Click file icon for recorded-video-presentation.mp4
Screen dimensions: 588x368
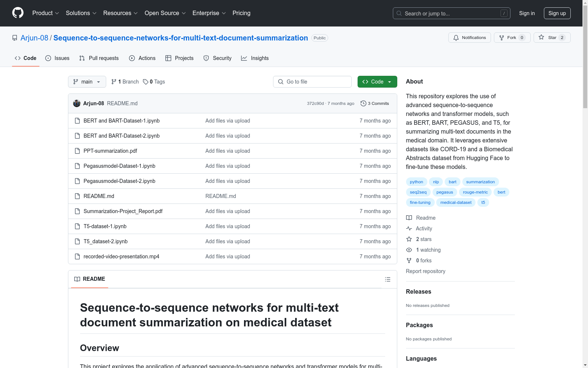click(77, 256)
